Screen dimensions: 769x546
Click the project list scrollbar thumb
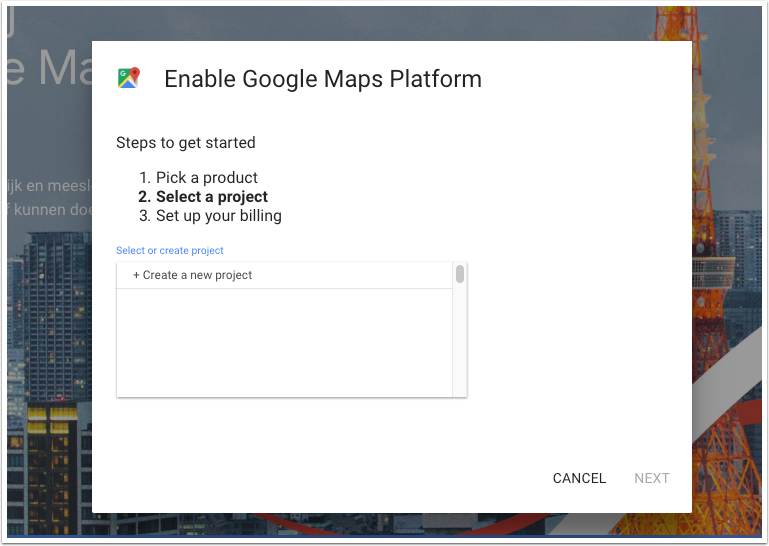click(x=460, y=274)
